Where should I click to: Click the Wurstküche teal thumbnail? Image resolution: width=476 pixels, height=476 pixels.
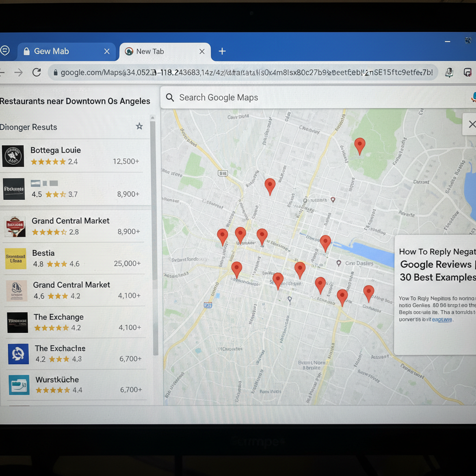pos(19,385)
